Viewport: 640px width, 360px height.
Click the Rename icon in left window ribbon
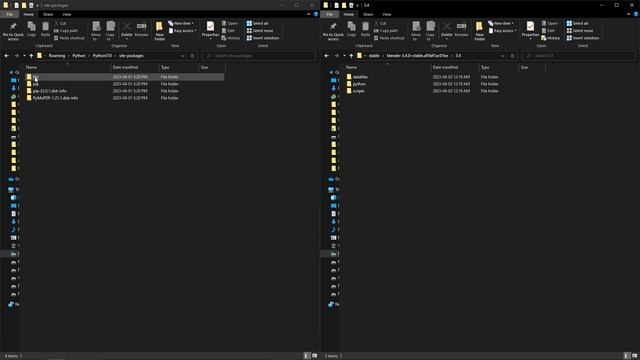pos(141,30)
